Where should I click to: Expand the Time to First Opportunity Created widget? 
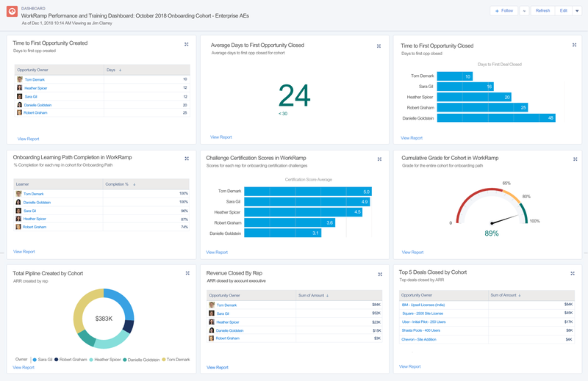pyautogui.click(x=187, y=44)
